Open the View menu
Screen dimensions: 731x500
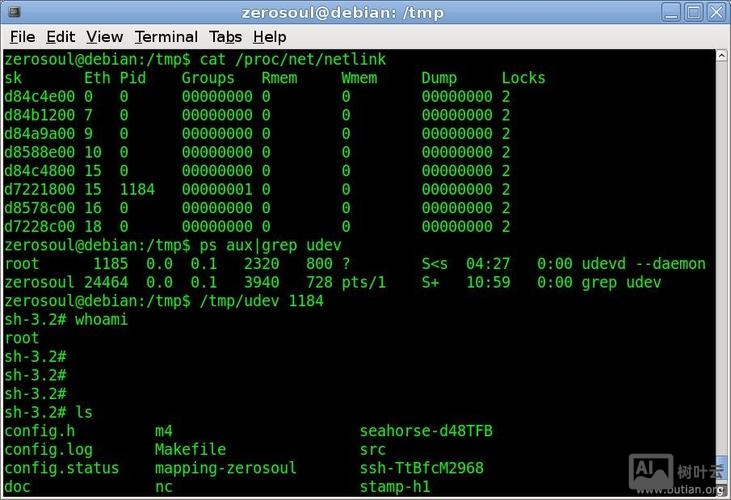pyautogui.click(x=104, y=37)
